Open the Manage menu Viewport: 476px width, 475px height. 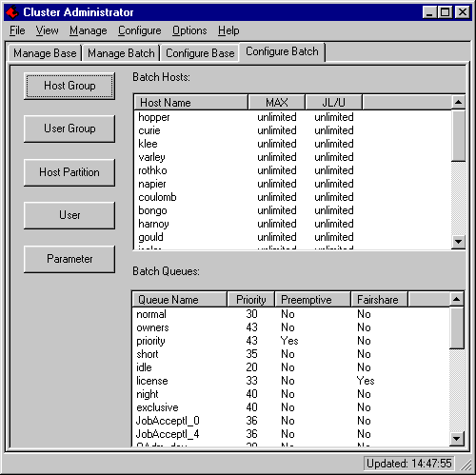coord(89,30)
